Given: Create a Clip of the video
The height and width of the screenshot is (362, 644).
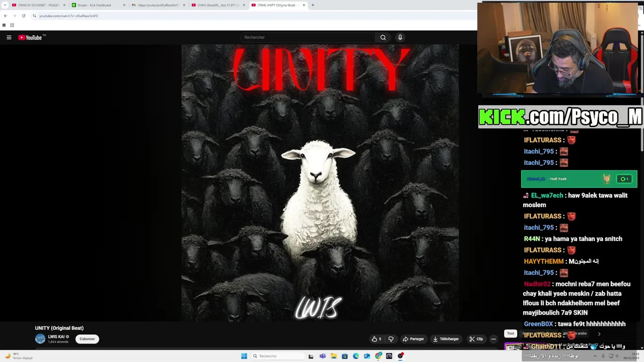Looking at the screenshot, I should tap(476, 339).
